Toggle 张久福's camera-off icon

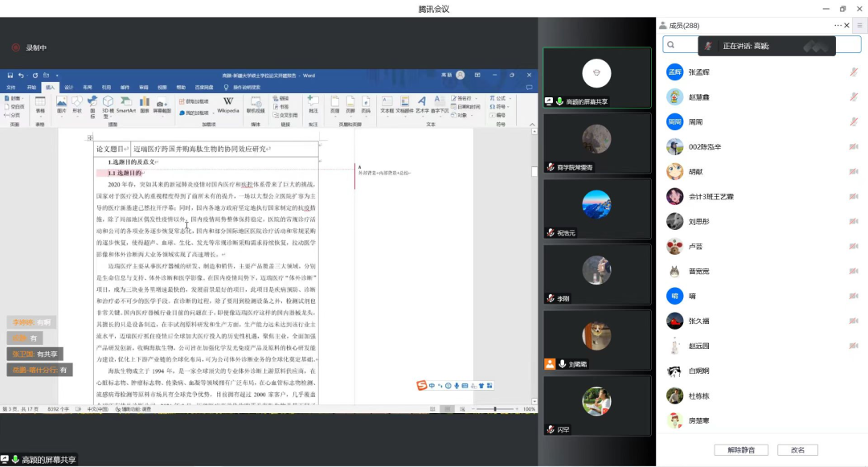coord(854,321)
